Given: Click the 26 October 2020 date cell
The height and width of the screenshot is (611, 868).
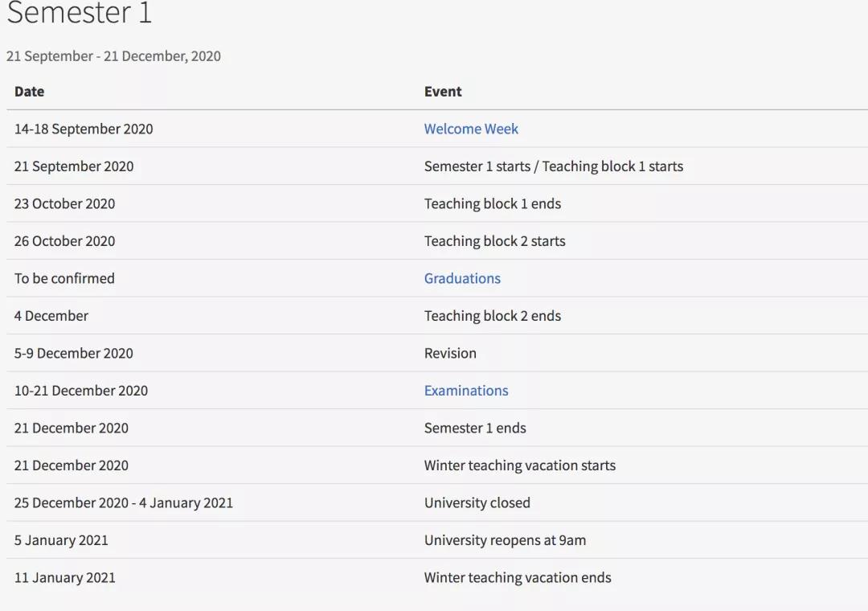Looking at the screenshot, I should point(64,241).
